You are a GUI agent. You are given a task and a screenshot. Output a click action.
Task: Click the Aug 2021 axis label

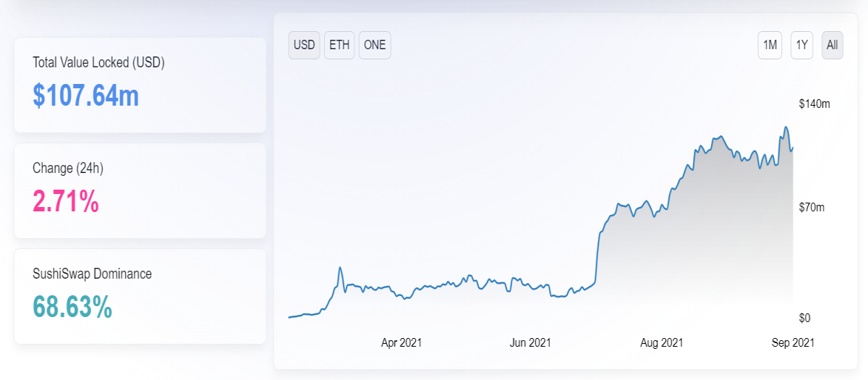[x=662, y=342]
